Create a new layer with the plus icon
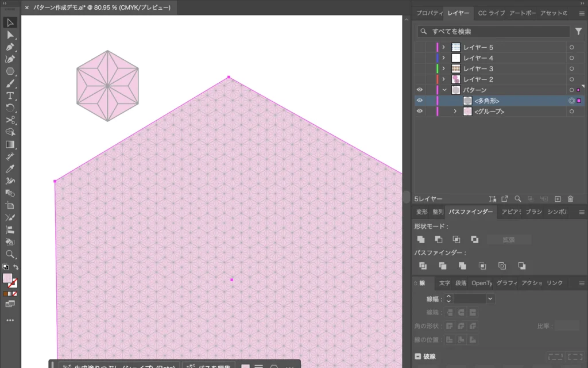Viewport: 588px width, 368px height. pos(558,199)
